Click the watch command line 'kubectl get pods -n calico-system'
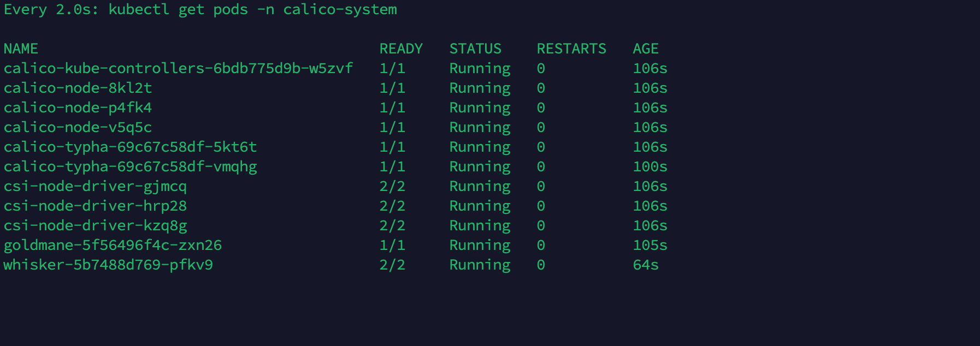The width and height of the screenshot is (980, 346). 253,10
